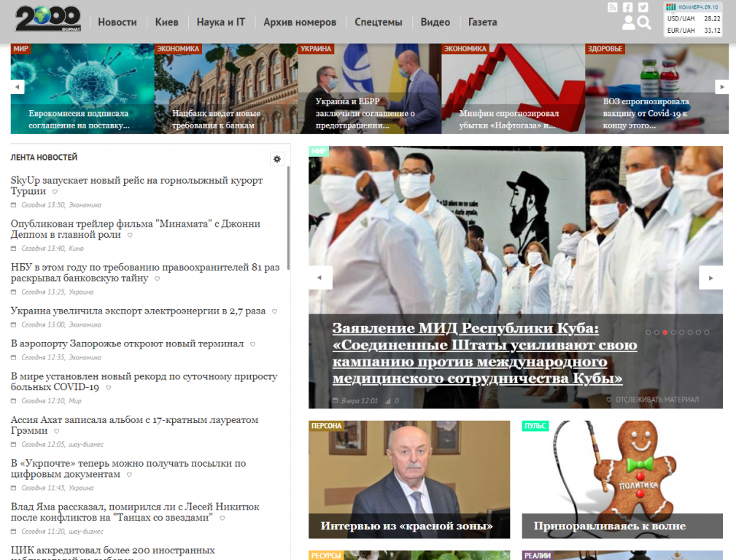Open the 'Новости' menu item
This screenshot has height=560, width=736.
click(x=117, y=22)
